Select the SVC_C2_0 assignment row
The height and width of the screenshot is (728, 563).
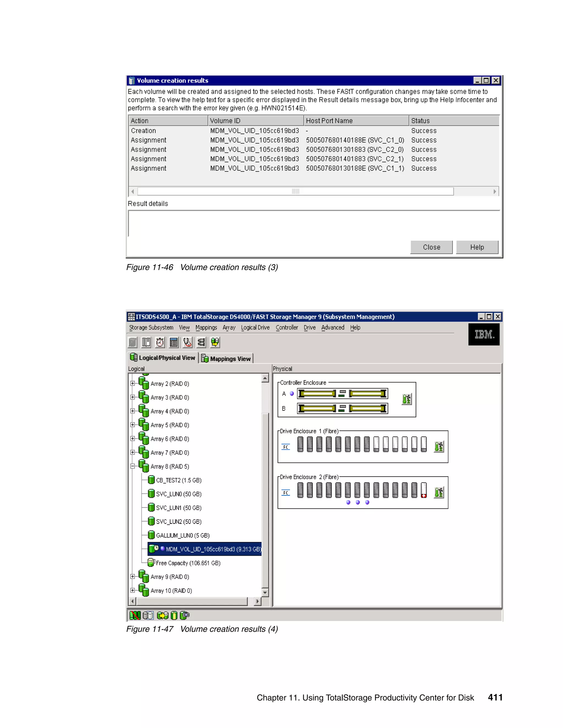point(313,149)
